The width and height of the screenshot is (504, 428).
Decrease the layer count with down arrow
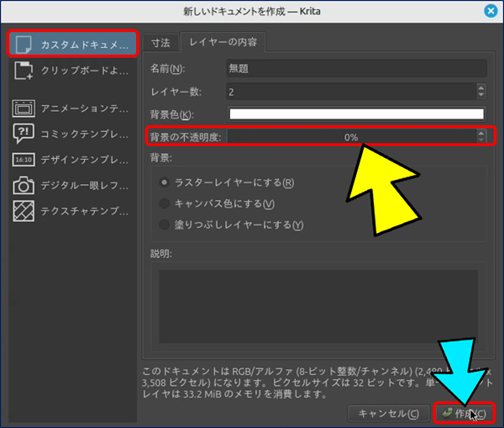480,95
